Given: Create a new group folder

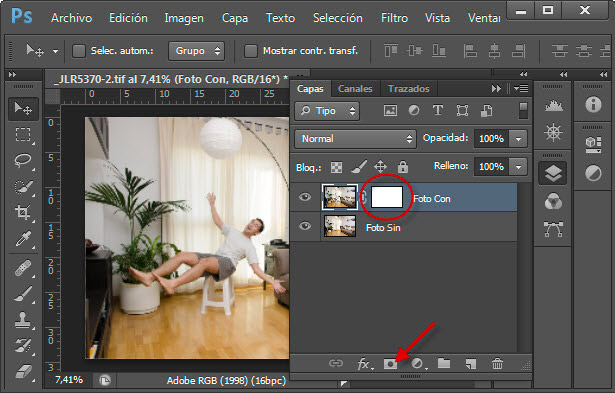Looking at the screenshot, I should click(x=444, y=363).
